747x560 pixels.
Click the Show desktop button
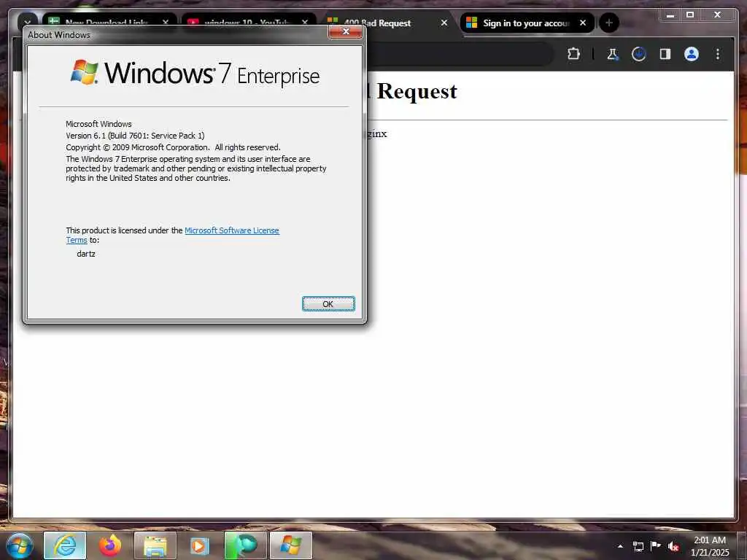click(742, 545)
